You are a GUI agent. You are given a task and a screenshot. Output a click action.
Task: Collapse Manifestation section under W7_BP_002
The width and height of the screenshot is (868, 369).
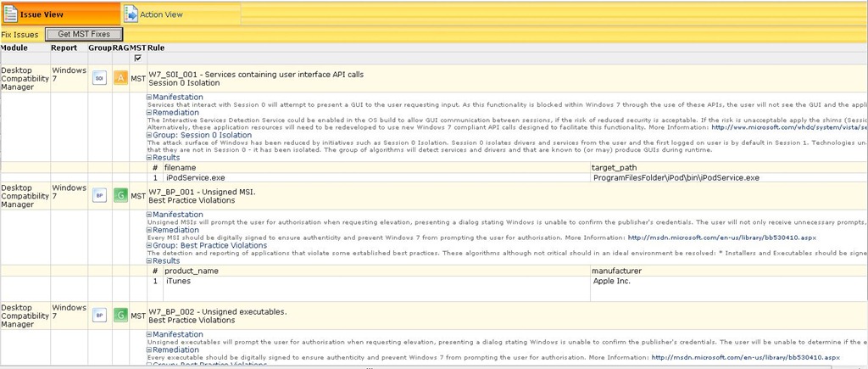click(x=149, y=334)
